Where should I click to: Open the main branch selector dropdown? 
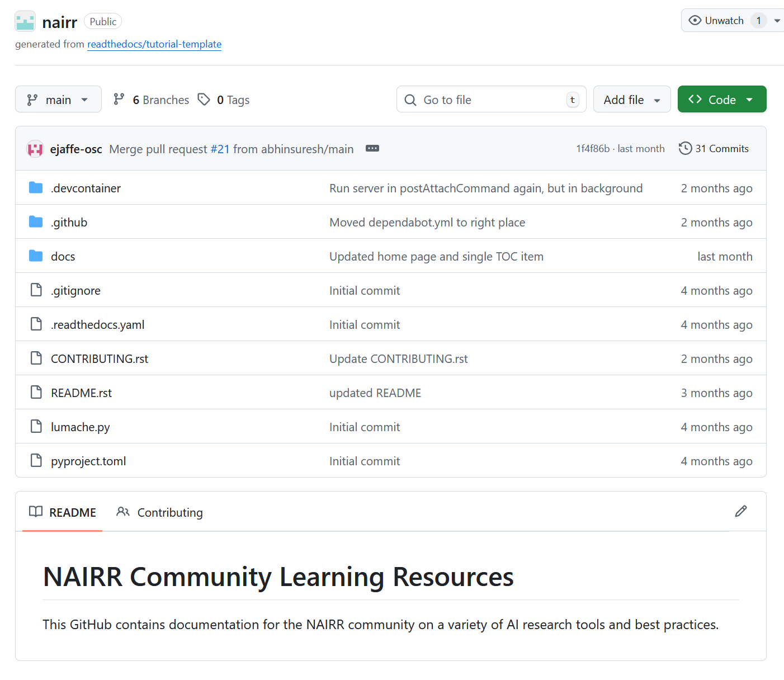[58, 99]
